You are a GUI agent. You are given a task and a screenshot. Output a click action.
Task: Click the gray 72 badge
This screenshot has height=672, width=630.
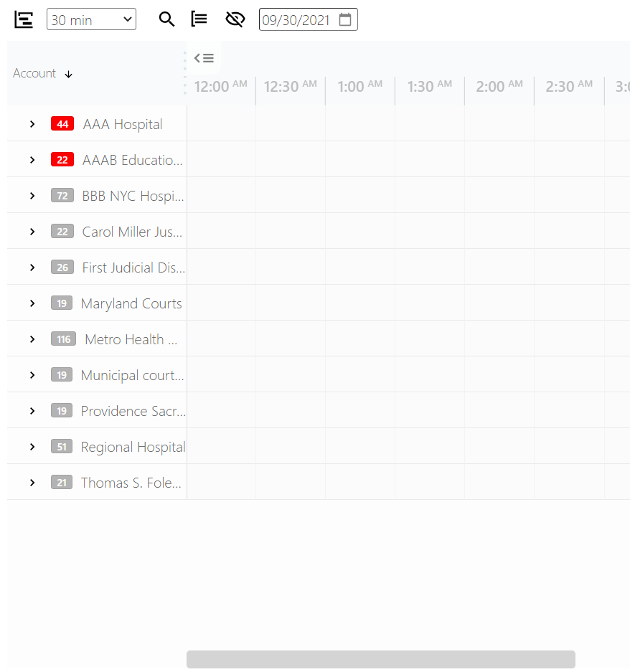pos(62,196)
